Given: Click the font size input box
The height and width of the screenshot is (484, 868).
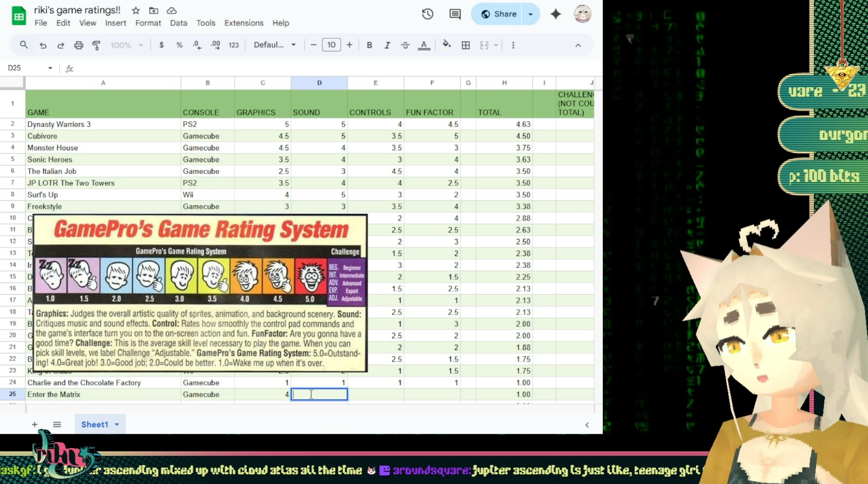Looking at the screenshot, I should 331,45.
